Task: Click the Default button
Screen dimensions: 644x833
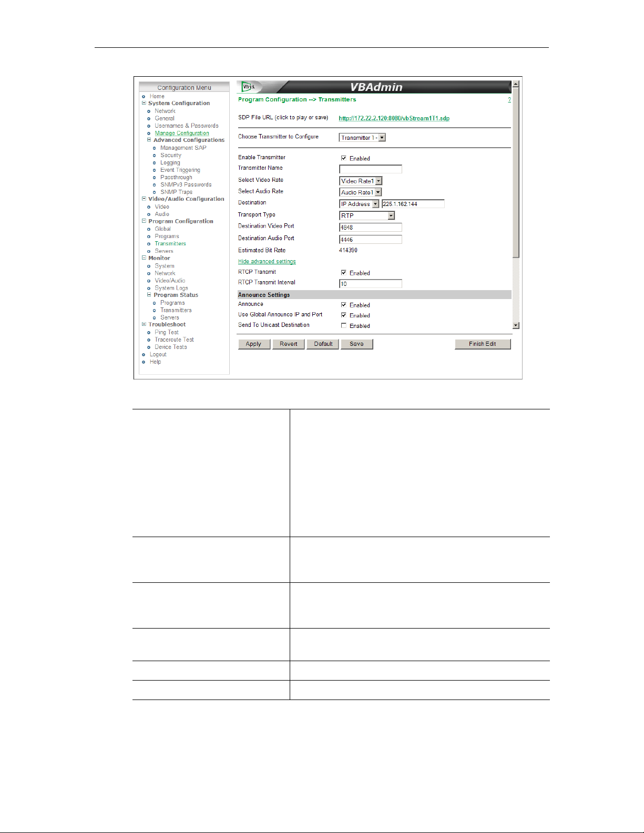Action: (x=323, y=344)
